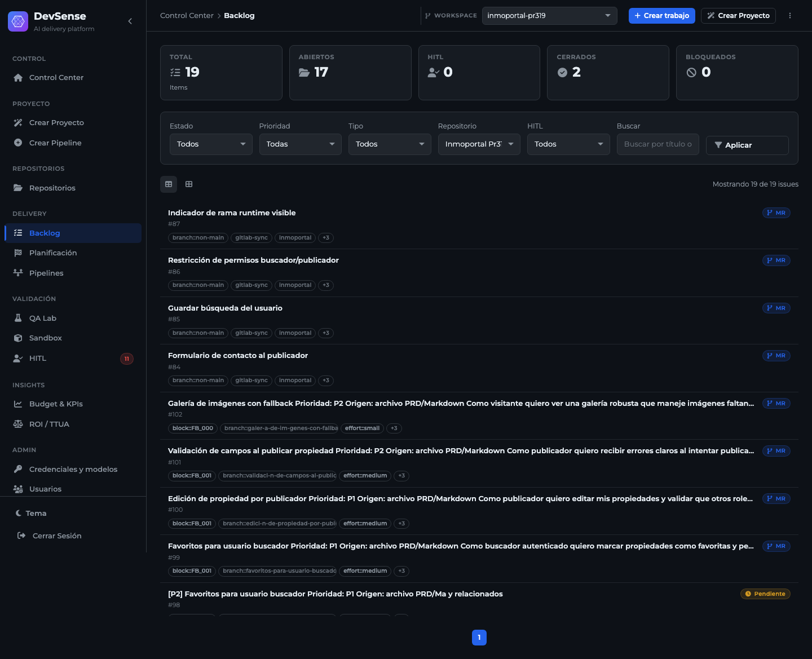The image size is (812, 659).
Task: Focus the Buscar por título search field
Action: click(658, 144)
